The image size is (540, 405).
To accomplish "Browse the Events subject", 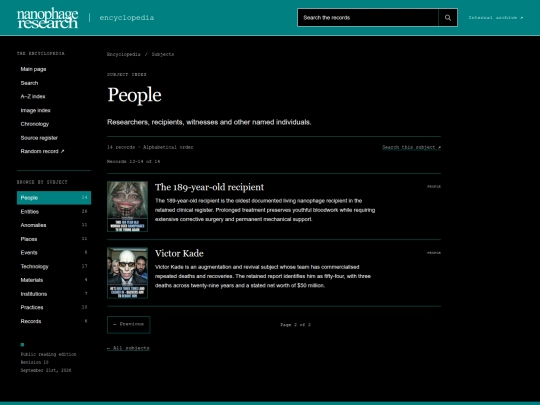I will pyautogui.click(x=54, y=252).
